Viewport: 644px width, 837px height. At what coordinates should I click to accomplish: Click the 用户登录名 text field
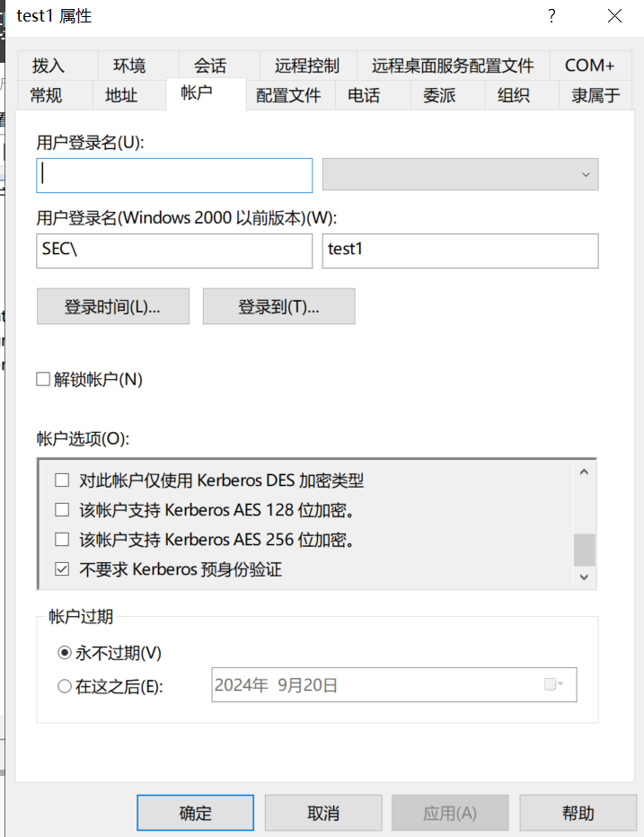click(x=174, y=175)
